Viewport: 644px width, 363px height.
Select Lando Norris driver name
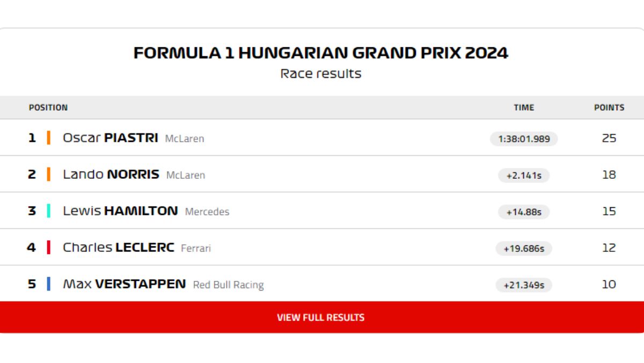tap(111, 175)
